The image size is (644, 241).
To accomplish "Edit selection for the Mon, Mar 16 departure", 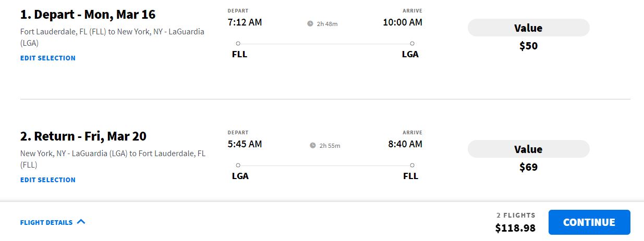I will click(x=48, y=58).
